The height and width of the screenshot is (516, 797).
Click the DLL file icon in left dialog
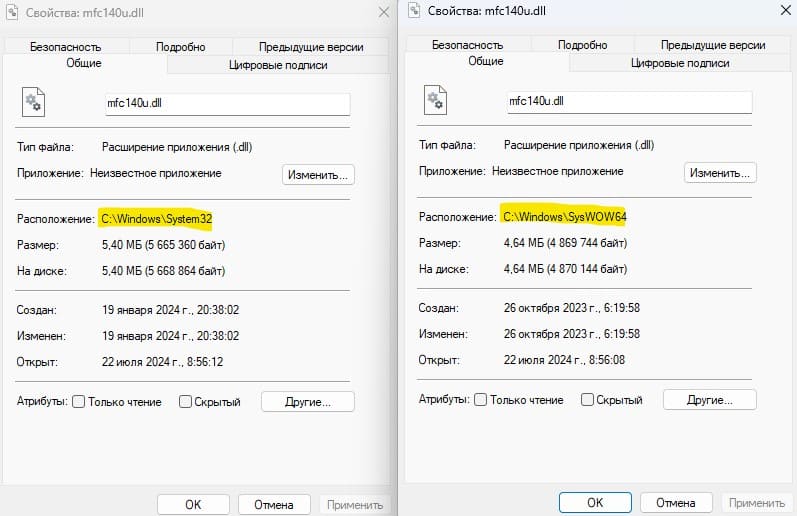[x=34, y=102]
